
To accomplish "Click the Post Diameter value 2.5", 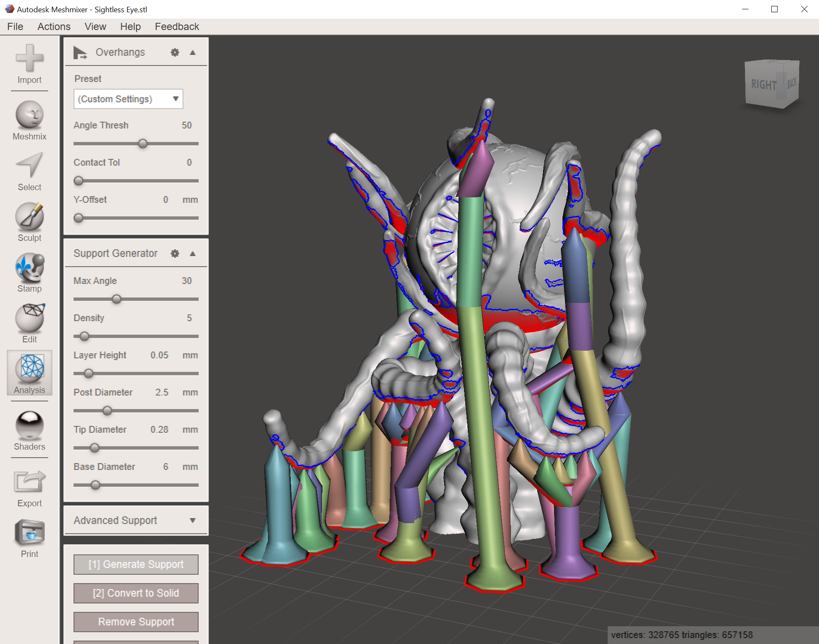I will pos(162,392).
